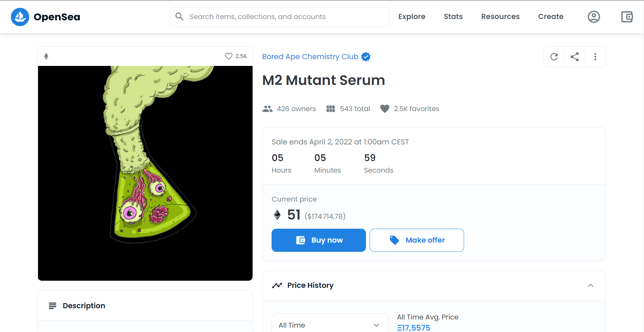Image resolution: width=644 pixels, height=332 pixels.
Task: Focus the search items input field
Action: pos(285,17)
